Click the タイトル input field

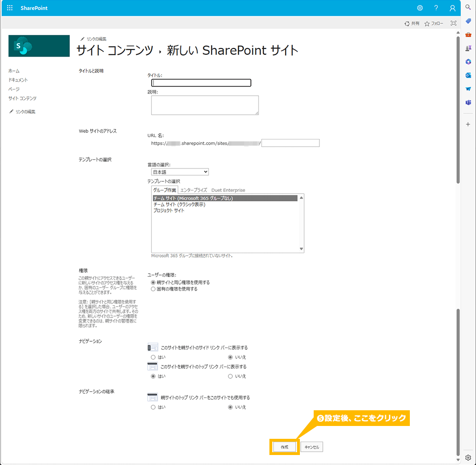pos(201,82)
